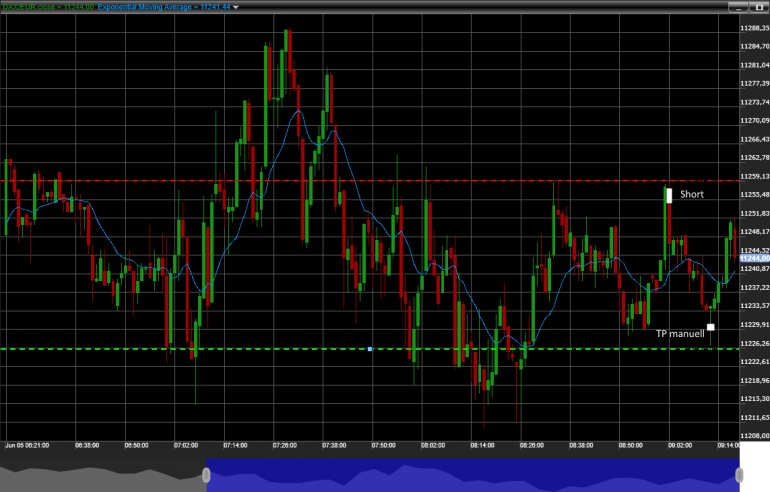Click the 08:02:00 time axis label
The width and height of the screenshot is (770, 492).
pos(433,445)
